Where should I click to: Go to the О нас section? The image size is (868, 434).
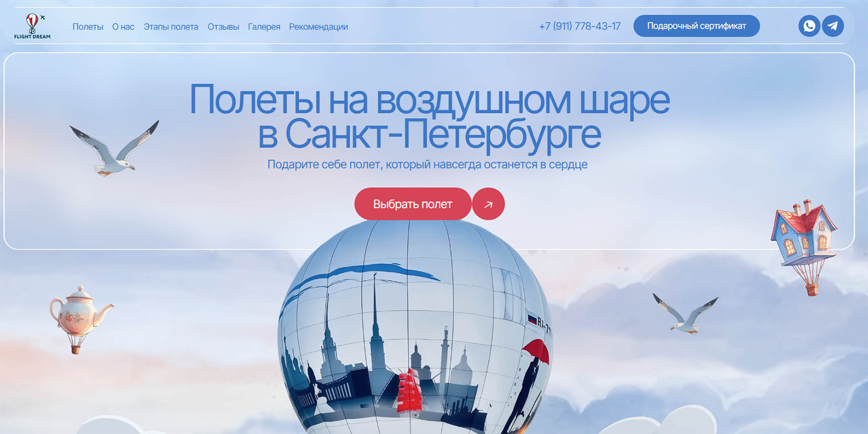pos(123,27)
